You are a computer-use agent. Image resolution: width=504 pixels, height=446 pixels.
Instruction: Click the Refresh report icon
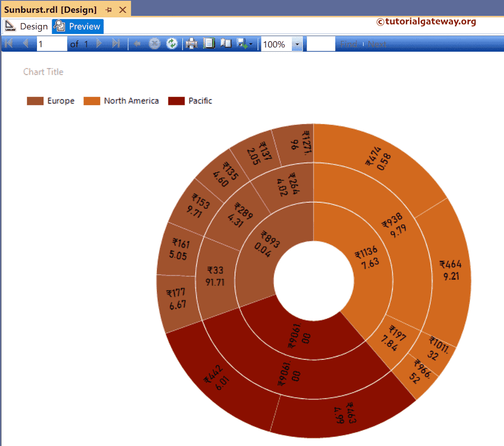point(171,43)
